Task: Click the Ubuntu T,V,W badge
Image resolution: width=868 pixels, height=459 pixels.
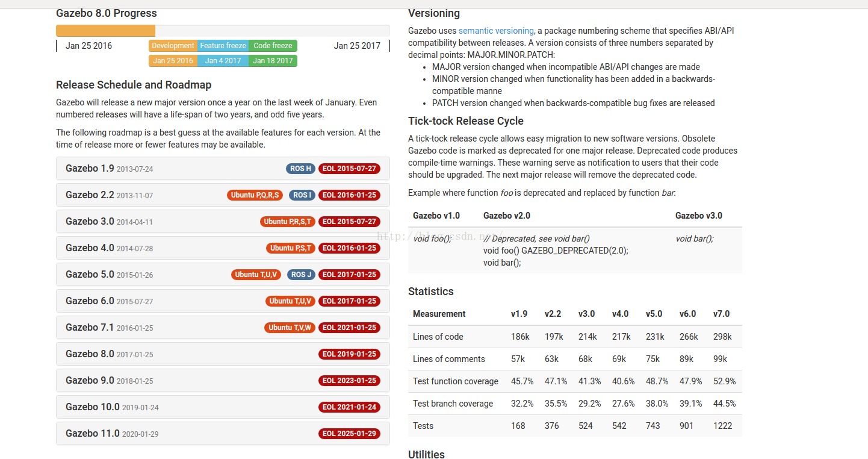Action: (x=290, y=328)
